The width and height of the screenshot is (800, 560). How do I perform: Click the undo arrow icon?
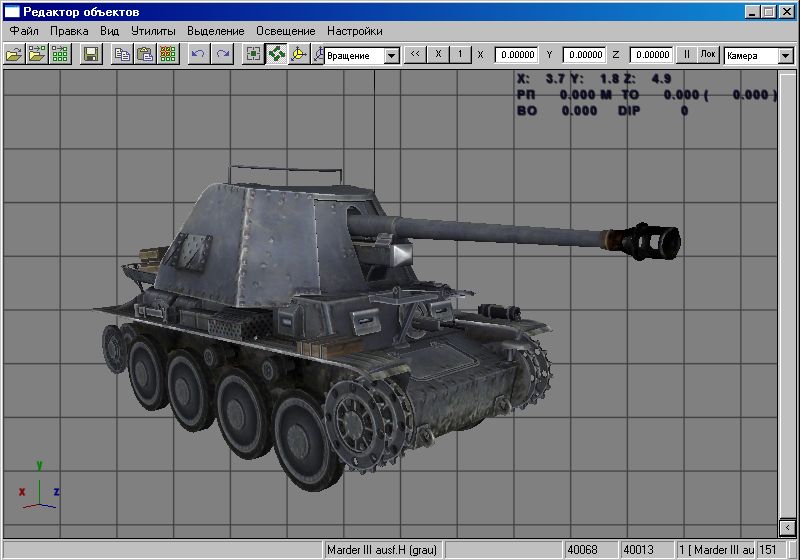198,54
